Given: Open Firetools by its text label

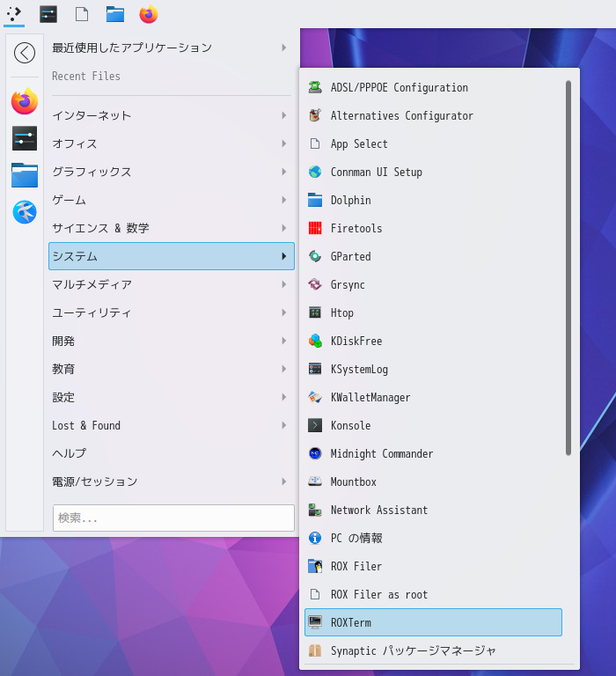Looking at the screenshot, I should pos(356,228).
